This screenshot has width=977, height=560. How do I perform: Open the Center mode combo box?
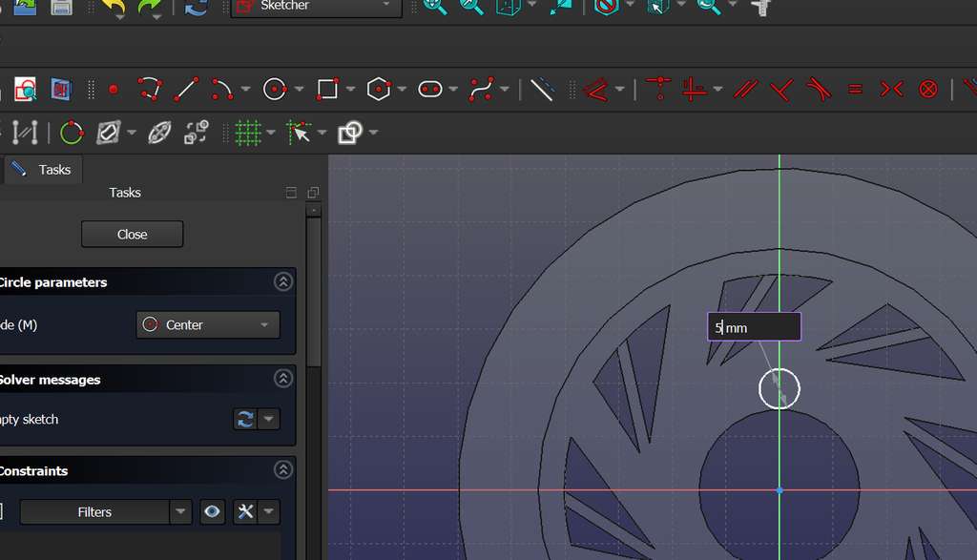208,325
